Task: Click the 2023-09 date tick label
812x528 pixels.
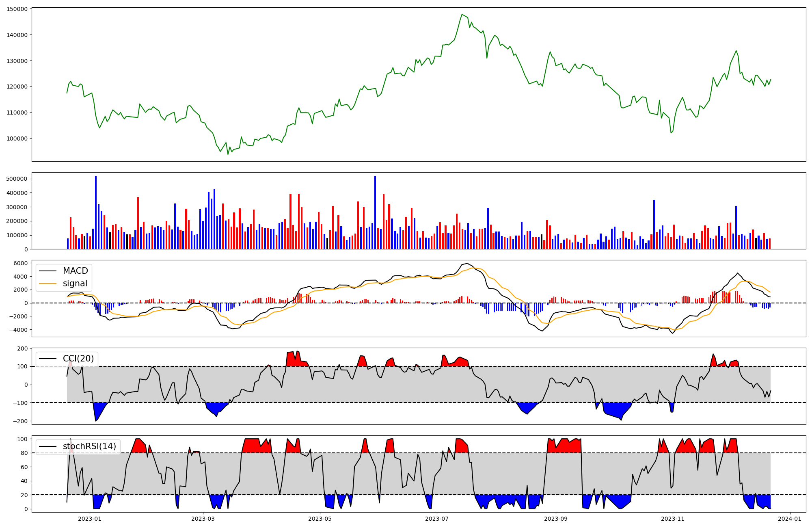Action: coord(555,519)
